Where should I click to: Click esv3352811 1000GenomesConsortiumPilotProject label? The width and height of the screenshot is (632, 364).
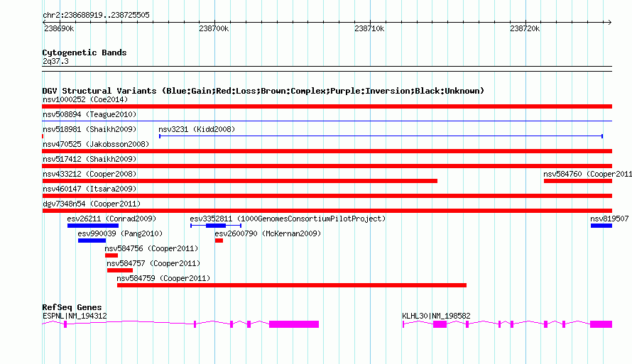pos(288,219)
